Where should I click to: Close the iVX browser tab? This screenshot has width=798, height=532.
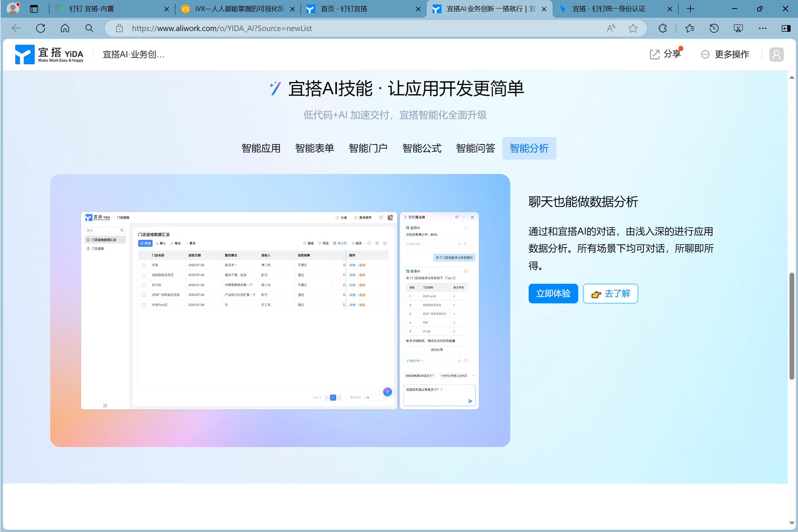pos(292,9)
